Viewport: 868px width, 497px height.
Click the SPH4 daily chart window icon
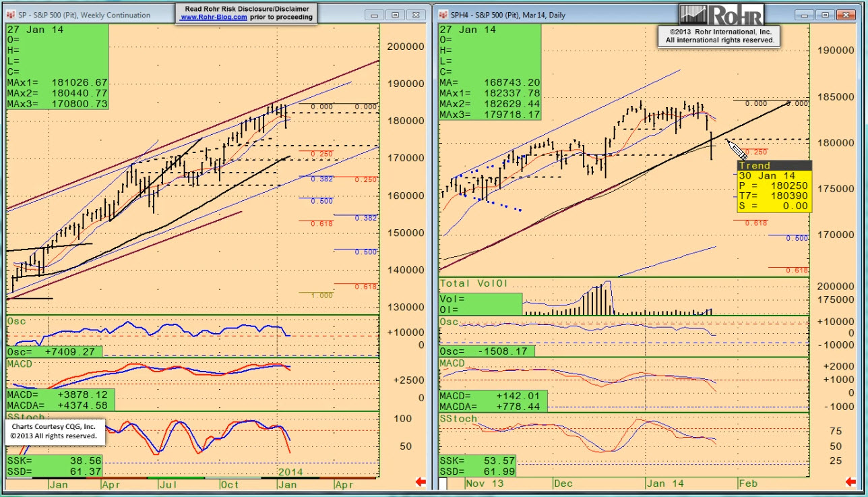click(x=443, y=15)
